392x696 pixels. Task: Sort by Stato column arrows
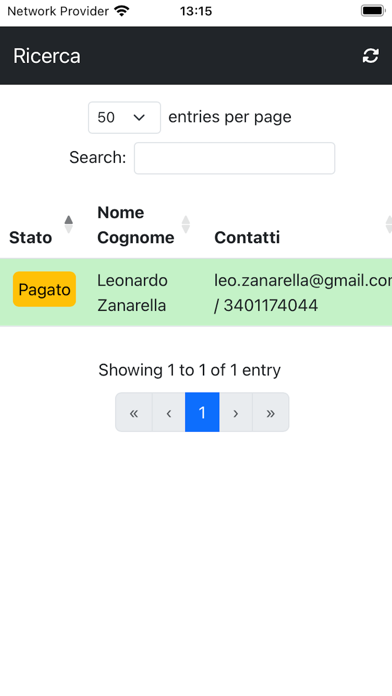pos(68,224)
